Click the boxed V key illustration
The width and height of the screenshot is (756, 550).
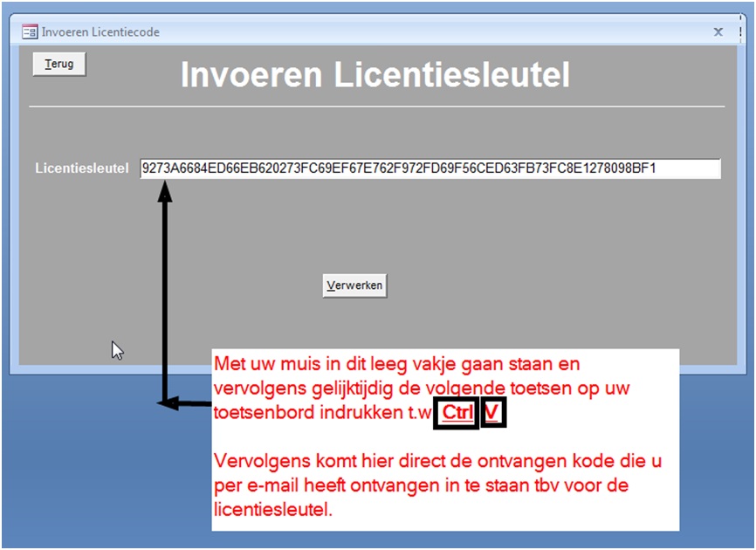pyautogui.click(x=493, y=413)
